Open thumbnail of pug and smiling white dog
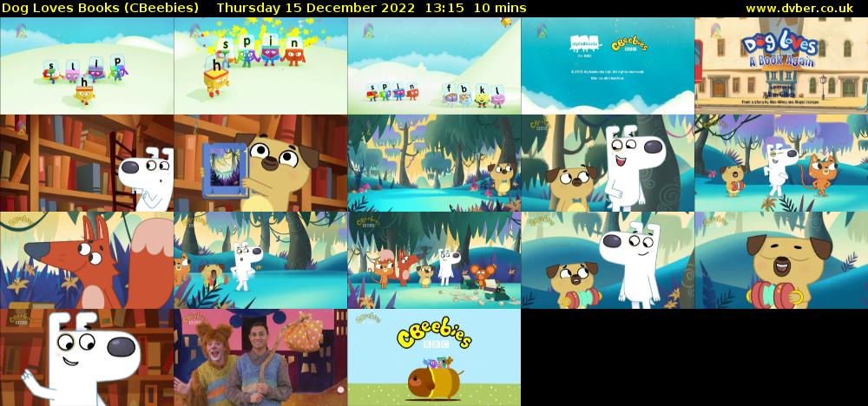The height and width of the screenshot is (406, 868). 608,163
